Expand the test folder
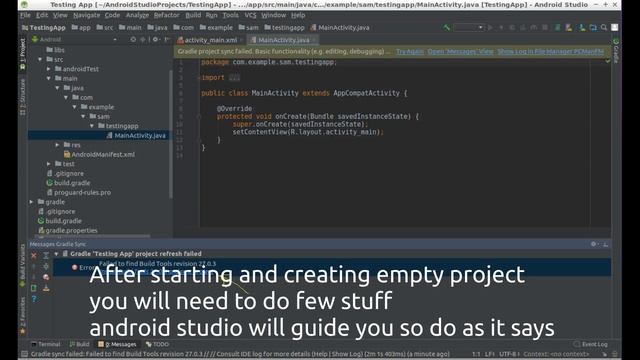Viewport: 640px width, 360px height. (49, 164)
